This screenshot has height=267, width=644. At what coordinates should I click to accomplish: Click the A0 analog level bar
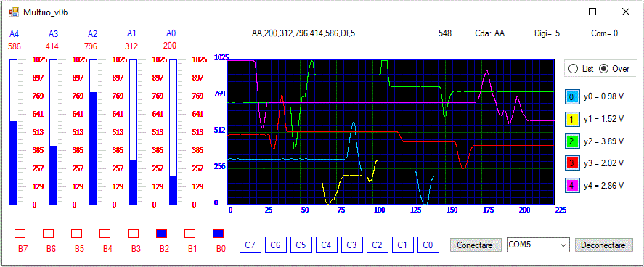[x=173, y=132]
